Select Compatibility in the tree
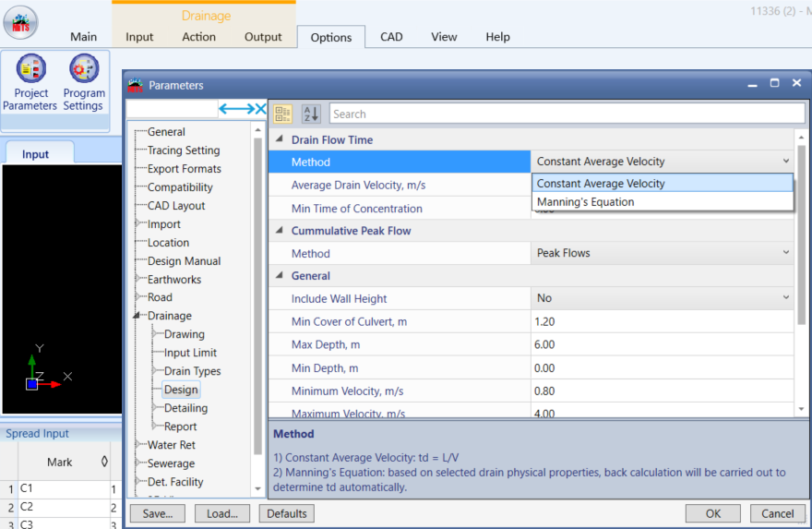This screenshot has width=812, height=529. [x=180, y=187]
